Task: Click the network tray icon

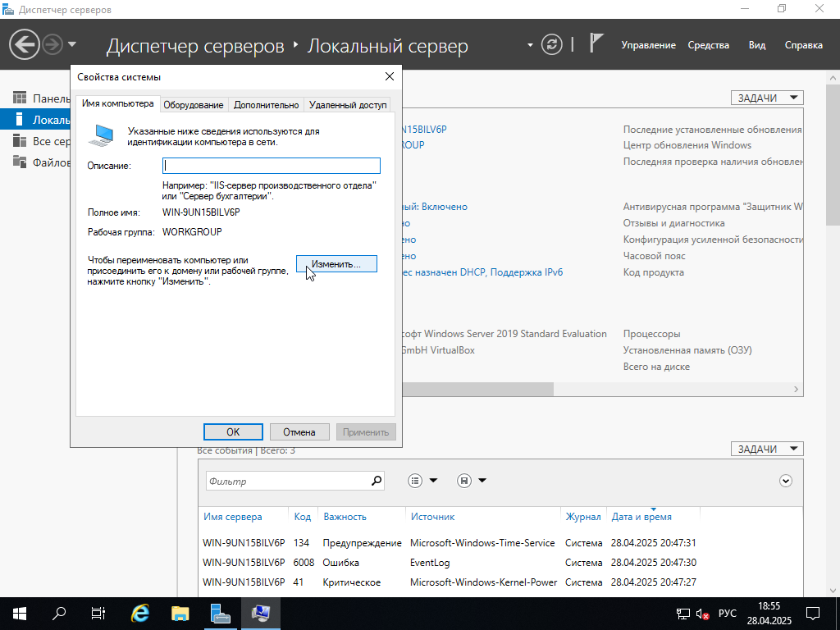Action: (x=683, y=614)
